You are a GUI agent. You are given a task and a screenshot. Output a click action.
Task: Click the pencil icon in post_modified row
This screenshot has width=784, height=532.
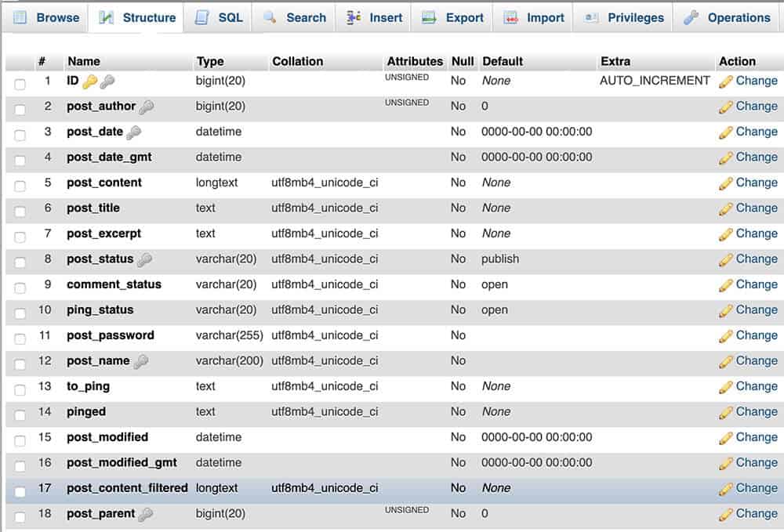725,439
